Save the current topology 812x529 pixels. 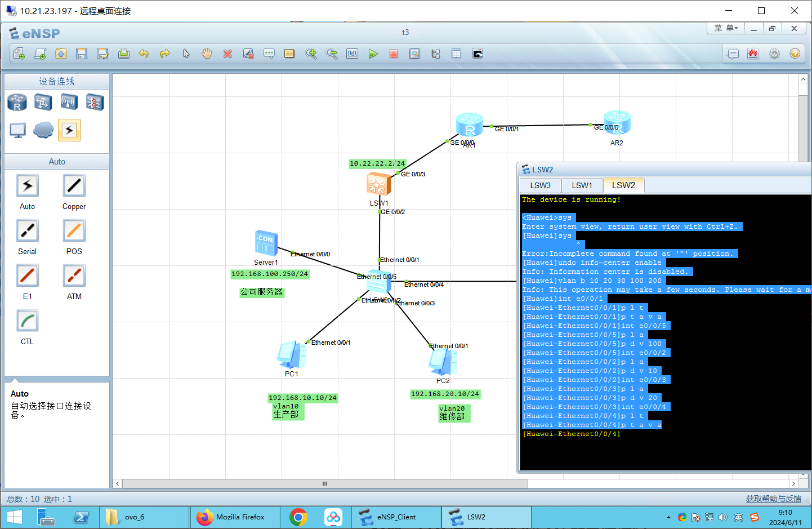[82, 54]
